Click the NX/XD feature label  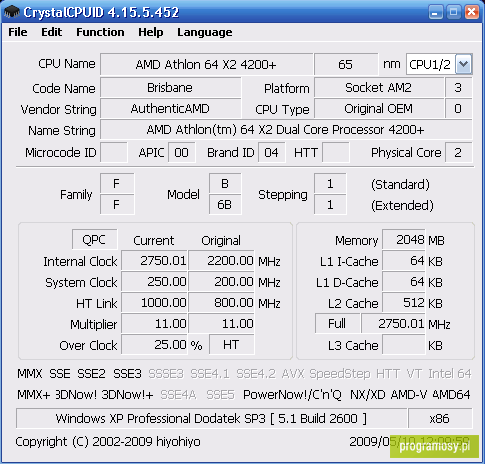[368, 395]
